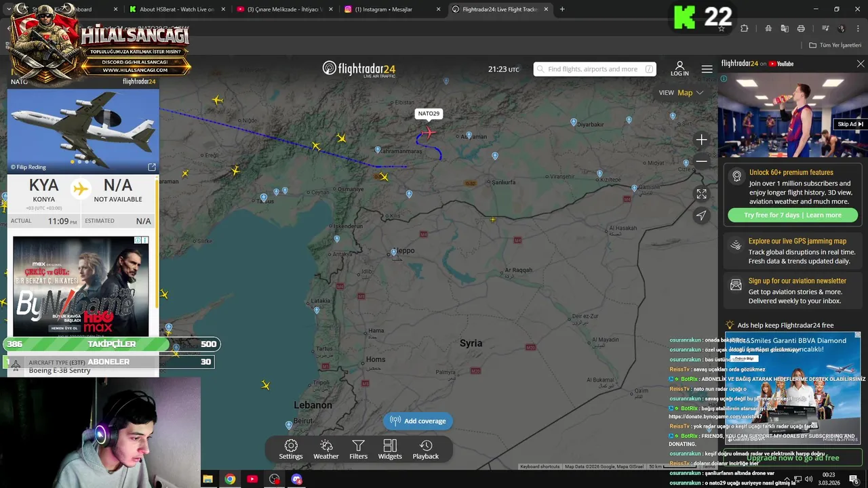Click the Boeing E-3B Sentry aircraft type

[60, 371]
